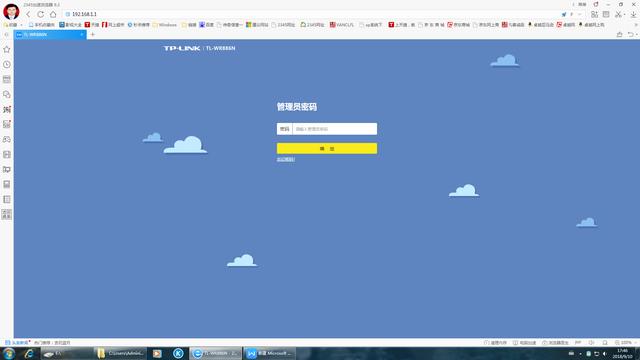Expand the bookmarks bar overflow chevron
640x360 pixels.
(635, 25)
